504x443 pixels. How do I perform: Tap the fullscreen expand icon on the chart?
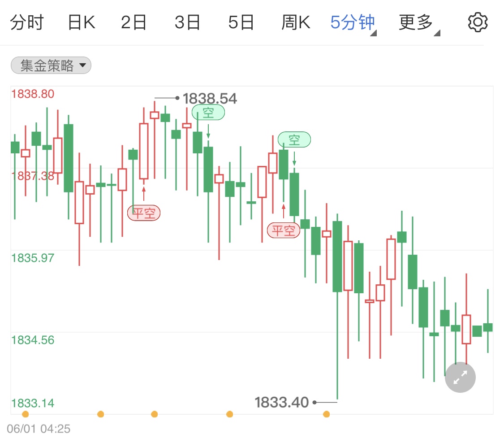point(460,377)
